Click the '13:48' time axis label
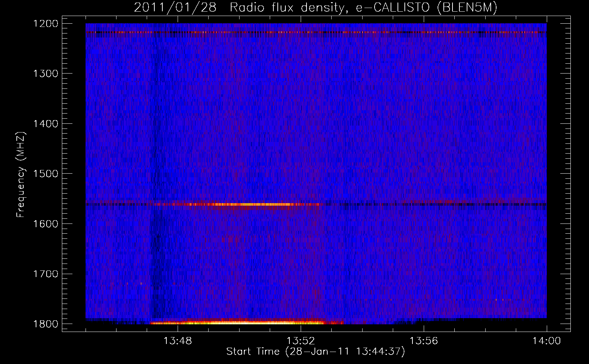 [178, 341]
